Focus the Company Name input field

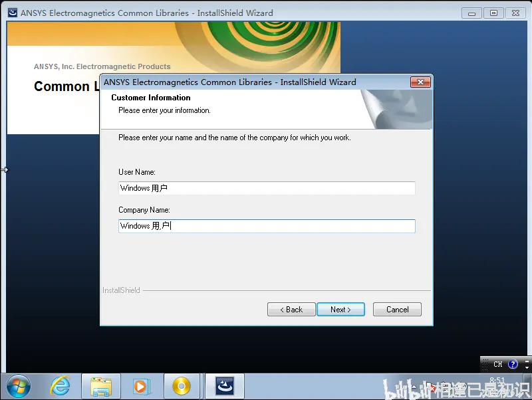pos(267,226)
